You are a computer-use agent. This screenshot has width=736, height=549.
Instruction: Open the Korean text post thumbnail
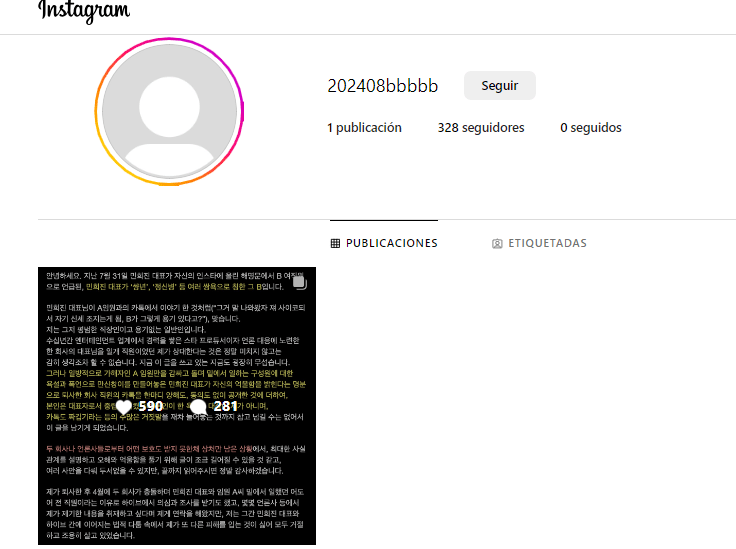click(x=177, y=406)
